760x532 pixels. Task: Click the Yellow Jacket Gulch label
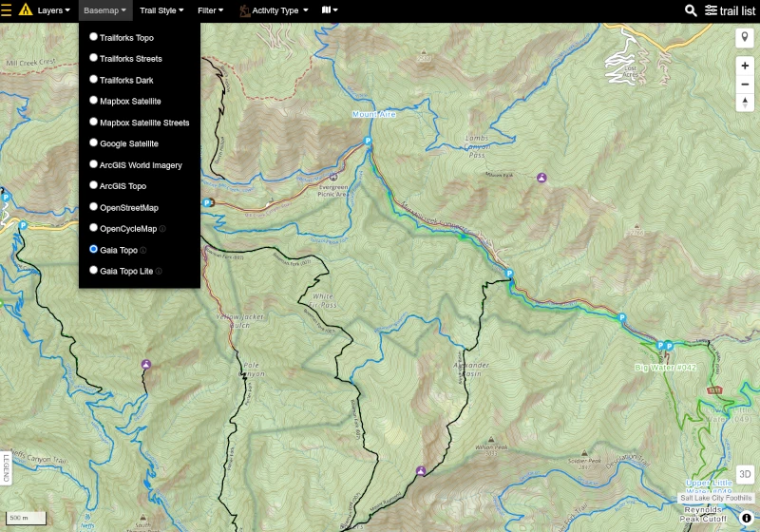click(x=240, y=321)
